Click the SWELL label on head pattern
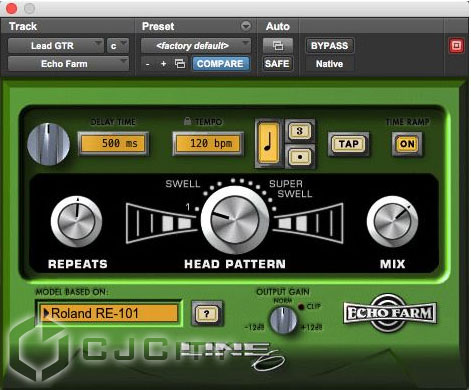This screenshot has height=390, width=471. click(183, 184)
